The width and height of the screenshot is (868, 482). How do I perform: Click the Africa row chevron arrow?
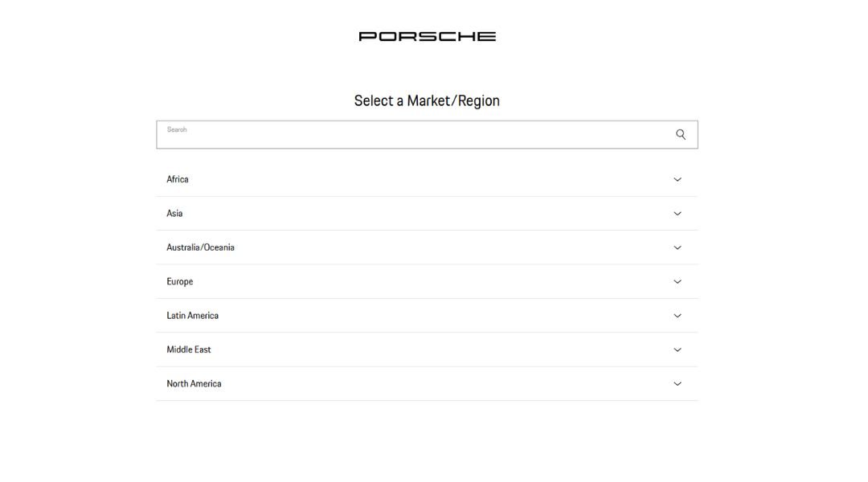pos(678,180)
